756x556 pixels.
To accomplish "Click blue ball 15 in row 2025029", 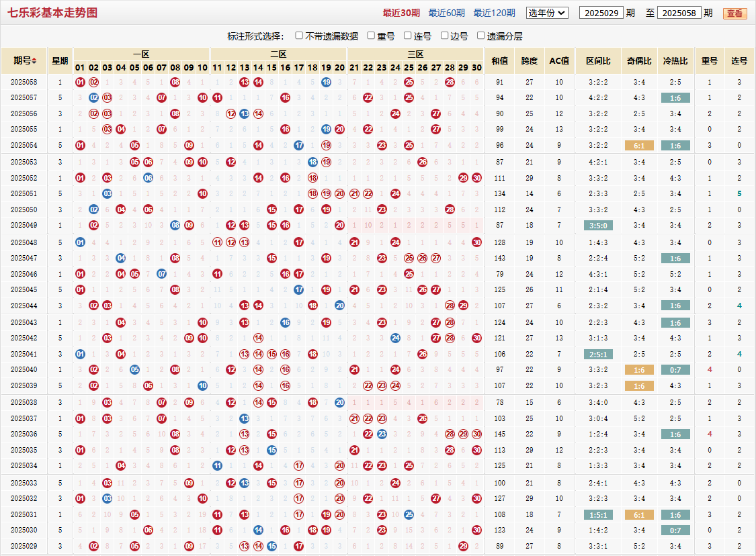I will [x=272, y=546].
